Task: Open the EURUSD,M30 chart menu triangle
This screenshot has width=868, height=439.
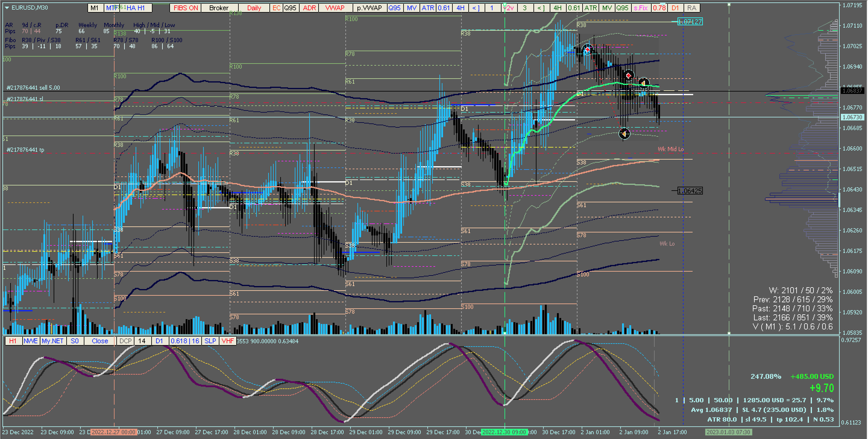Action: click(7, 8)
